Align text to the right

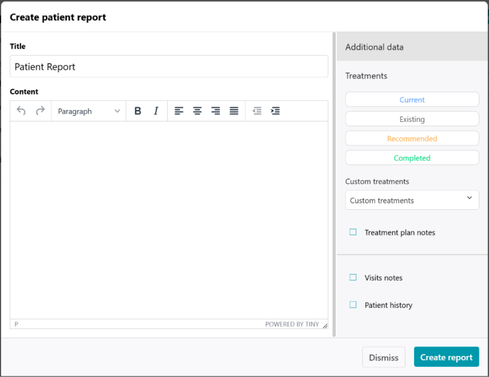click(x=216, y=111)
